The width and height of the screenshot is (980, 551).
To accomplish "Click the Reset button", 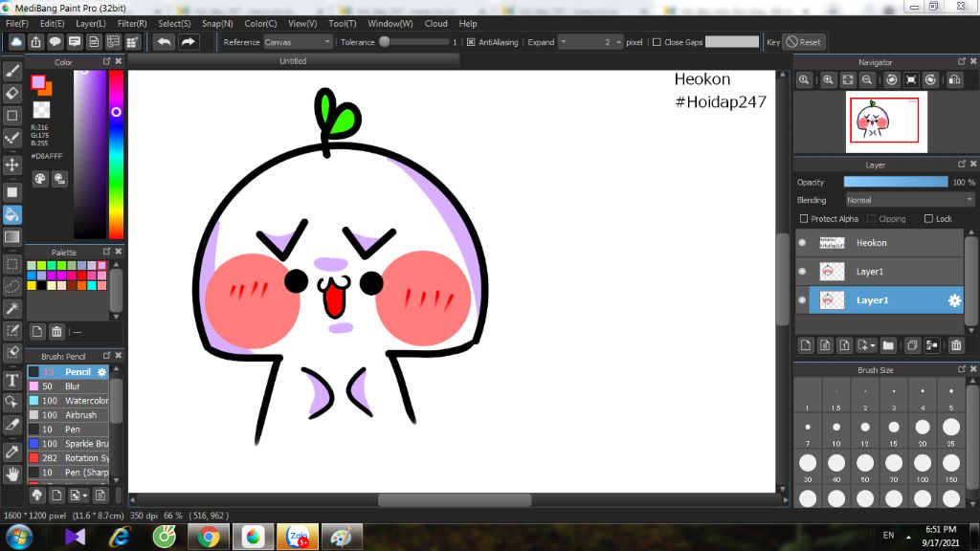I will tap(804, 42).
